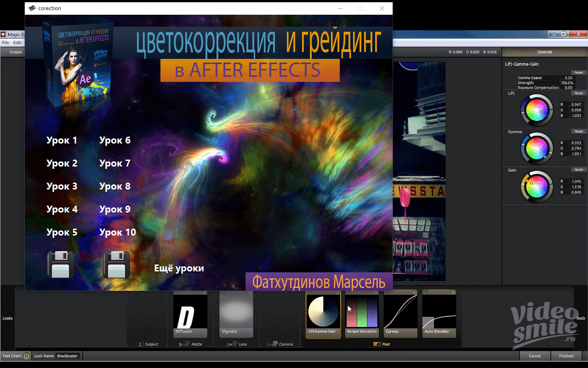Viewport: 588px width, 368px height.
Task: Select the Curves tool card
Action: tap(400, 314)
